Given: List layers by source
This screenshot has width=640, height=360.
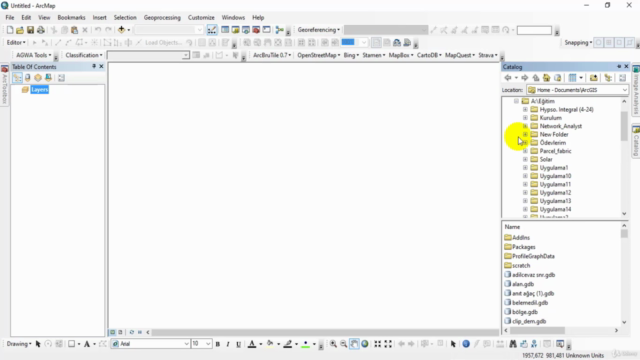Looking at the screenshot, I should pyautogui.click(x=27, y=78).
